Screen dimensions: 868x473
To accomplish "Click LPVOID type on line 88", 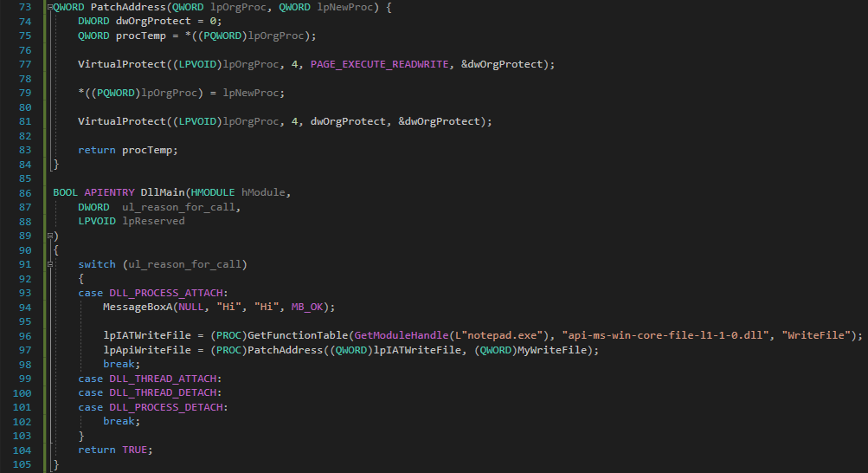I will coord(97,221).
